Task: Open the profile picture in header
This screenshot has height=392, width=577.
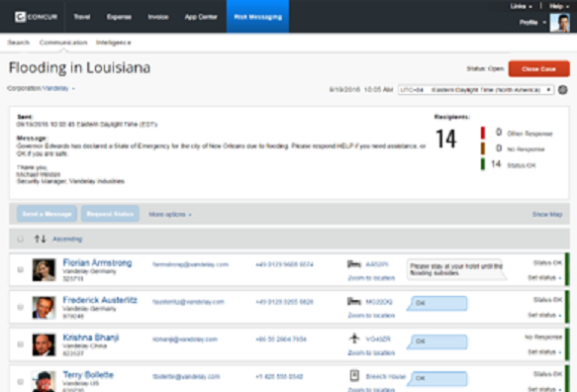Action: (559, 23)
